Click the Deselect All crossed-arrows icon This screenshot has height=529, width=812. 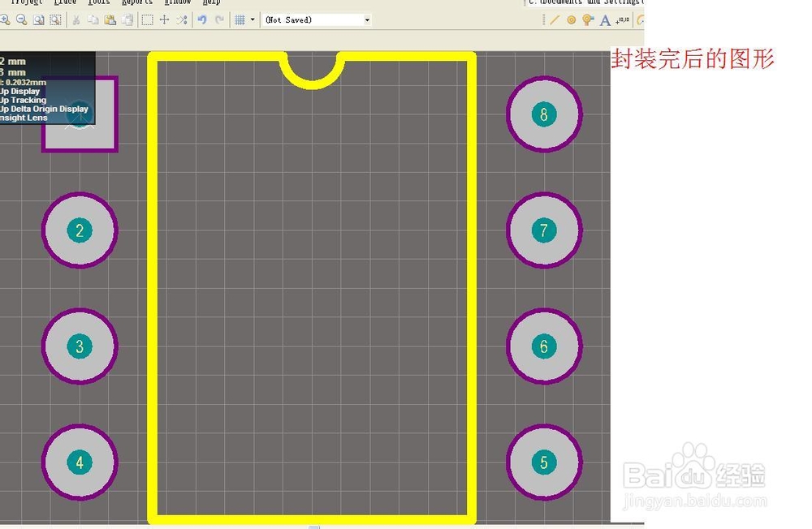182,20
